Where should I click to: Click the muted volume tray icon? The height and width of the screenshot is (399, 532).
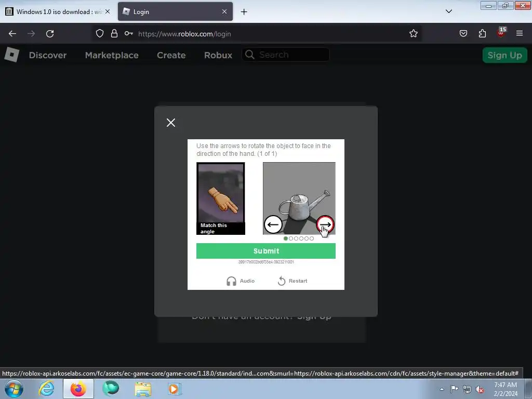[x=480, y=390]
